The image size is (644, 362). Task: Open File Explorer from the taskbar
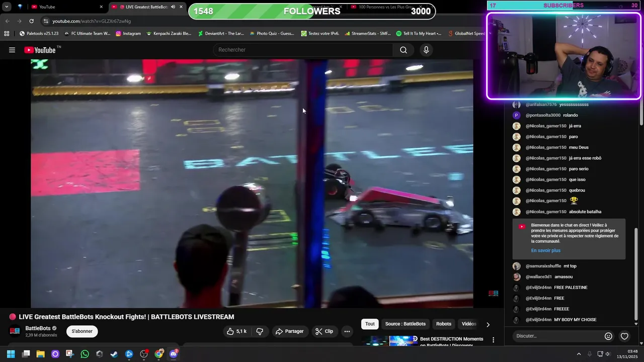(40, 354)
